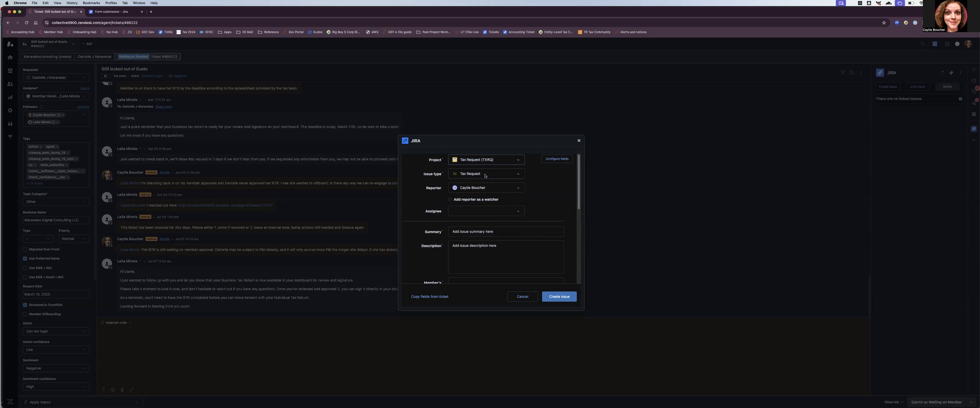Open the Intent dropdown Can not login
Image resolution: width=980 pixels, height=408 pixels.
pos(56,331)
